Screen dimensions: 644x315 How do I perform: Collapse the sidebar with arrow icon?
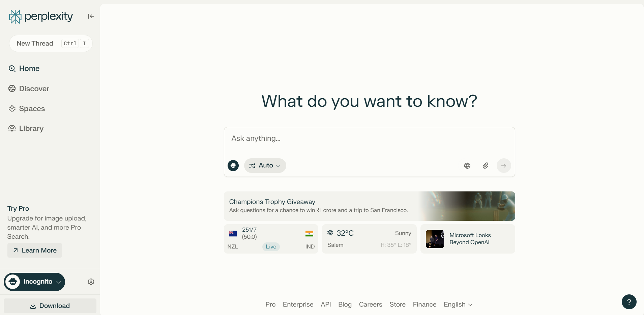[91, 17]
